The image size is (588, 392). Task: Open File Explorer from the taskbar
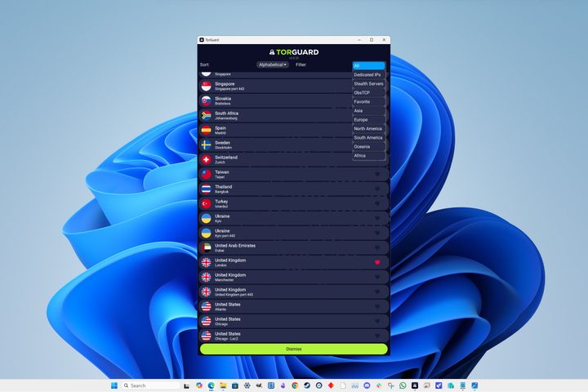click(223, 385)
